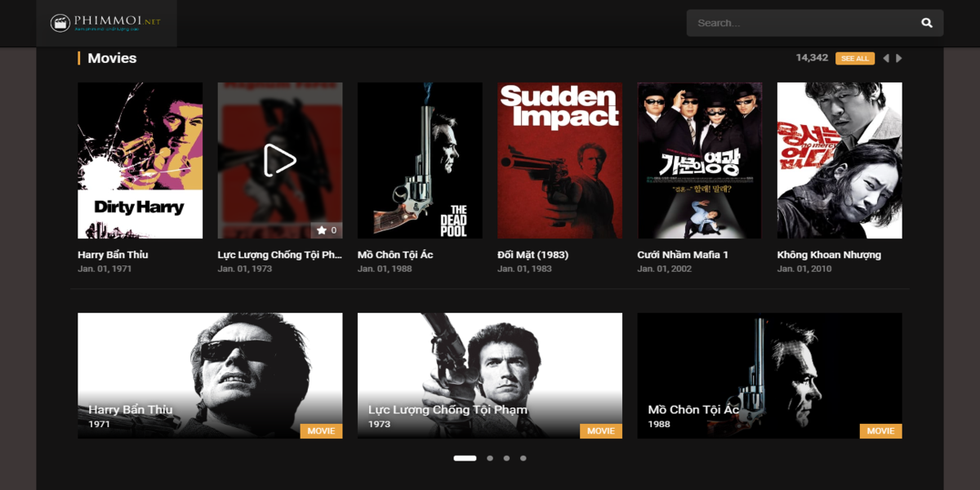The height and width of the screenshot is (490, 980).
Task: Open the Không Khoan Nhượng title link
Action: pos(829,255)
